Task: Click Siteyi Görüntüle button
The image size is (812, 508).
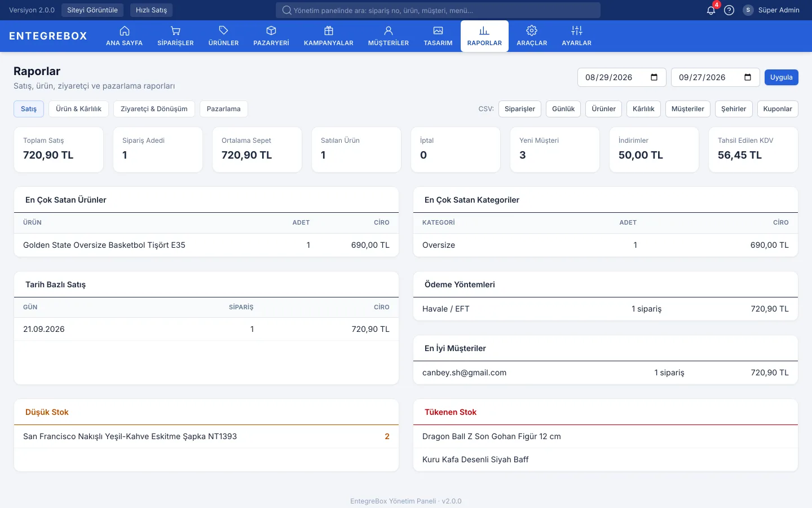Action: [x=92, y=10]
